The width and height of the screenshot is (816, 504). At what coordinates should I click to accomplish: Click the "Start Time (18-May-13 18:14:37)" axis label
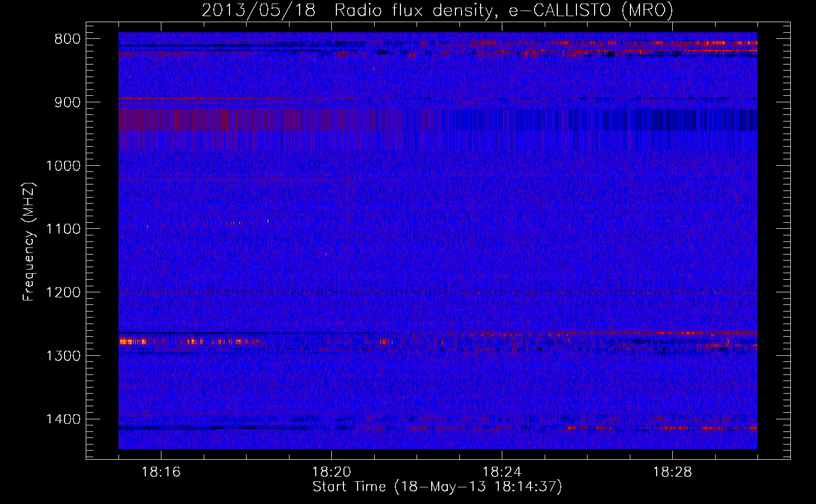(x=437, y=487)
